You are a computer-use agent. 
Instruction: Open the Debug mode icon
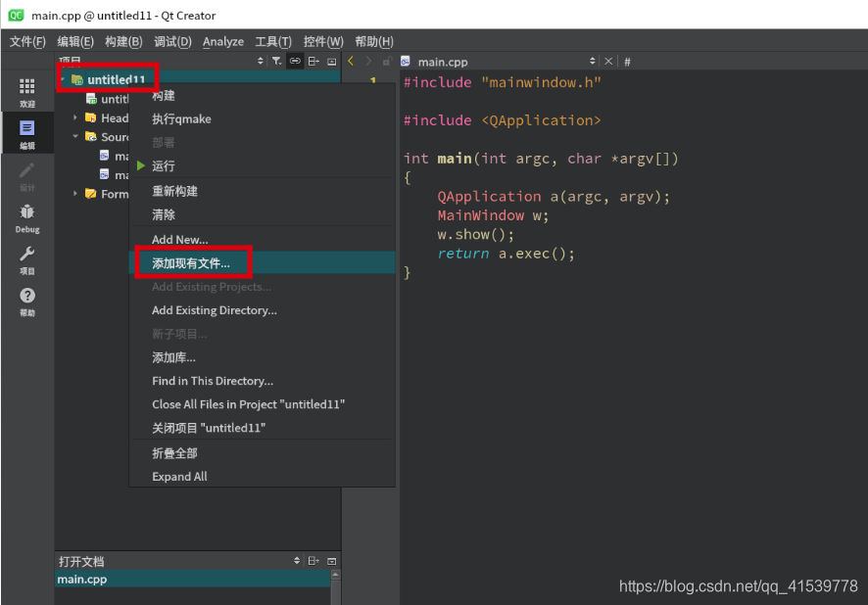[x=26, y=213]
